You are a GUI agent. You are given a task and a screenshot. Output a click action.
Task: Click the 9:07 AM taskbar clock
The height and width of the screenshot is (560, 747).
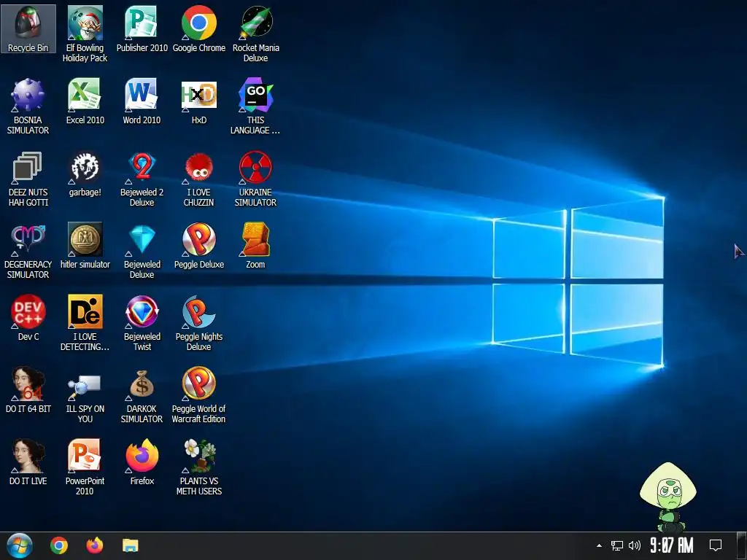coord(672,545)
